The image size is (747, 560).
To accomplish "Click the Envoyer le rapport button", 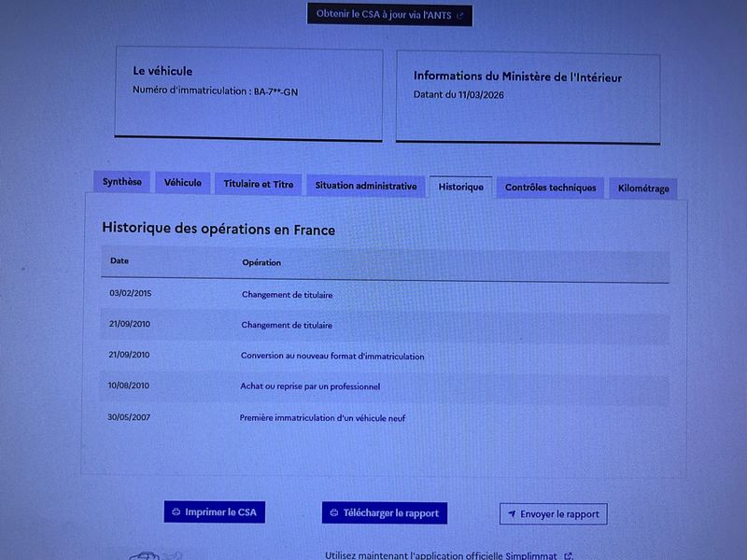I will click(x=553, y=514).
